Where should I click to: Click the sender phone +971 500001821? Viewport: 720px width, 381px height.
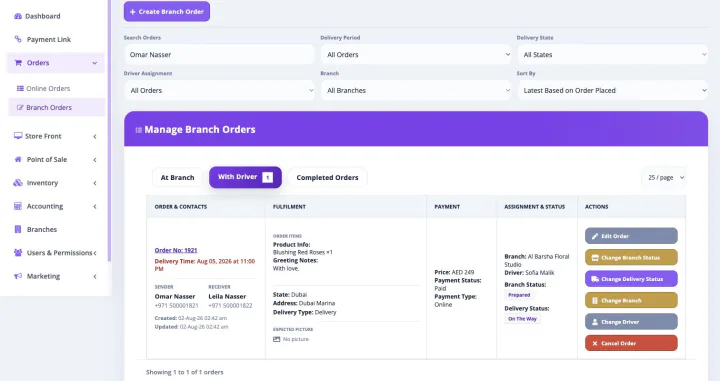(x=176, y=306)
